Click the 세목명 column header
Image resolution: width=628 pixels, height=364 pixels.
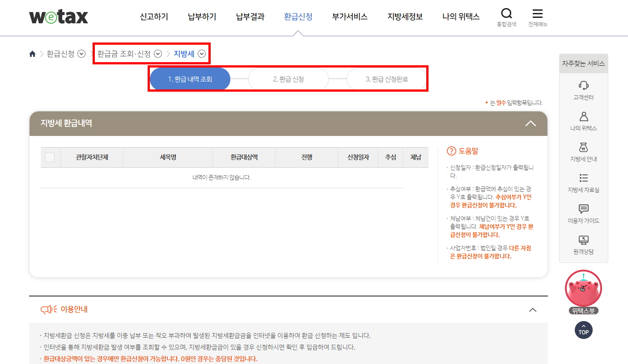168,157
